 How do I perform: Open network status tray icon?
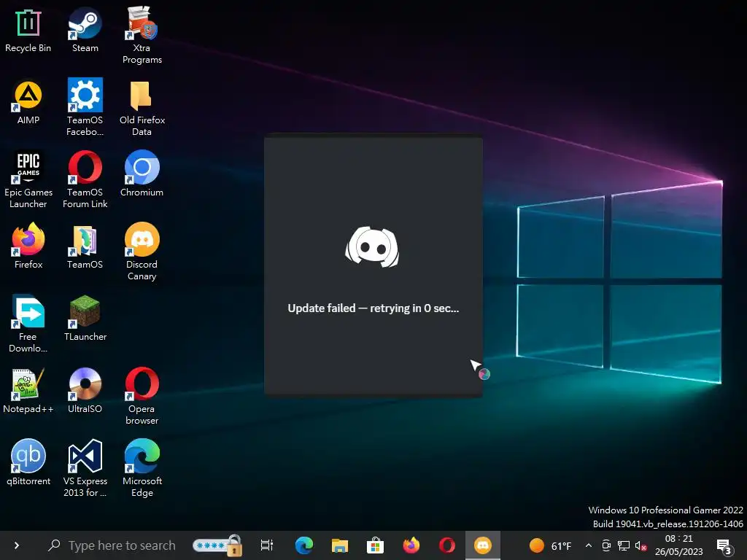pos(624,545)
